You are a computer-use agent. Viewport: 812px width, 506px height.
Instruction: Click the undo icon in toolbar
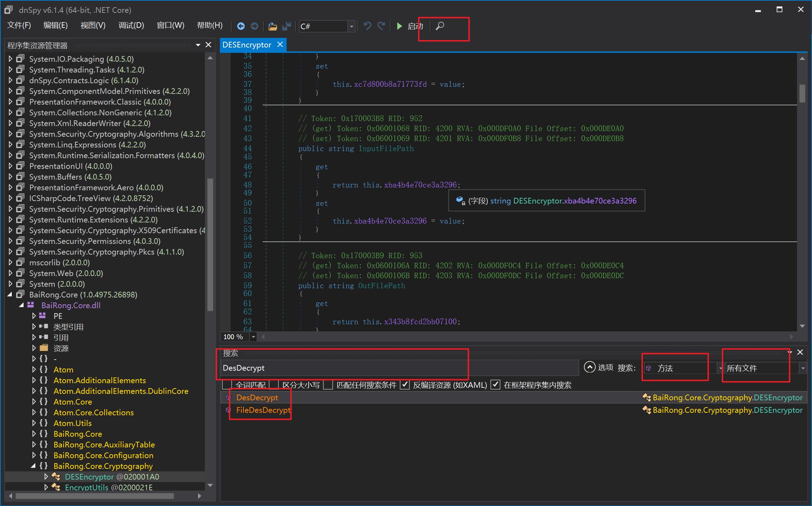tap(367, 26)
